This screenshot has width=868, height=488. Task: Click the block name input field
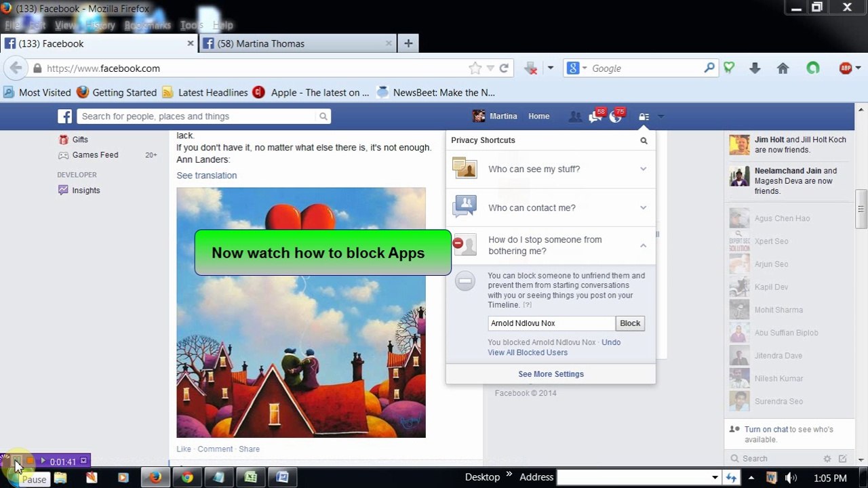click(551, 323)
